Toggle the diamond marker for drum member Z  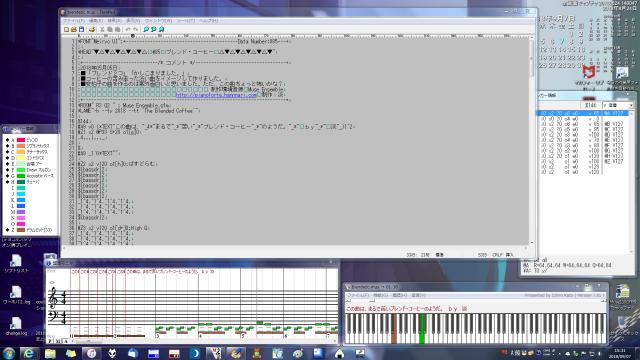point(7,230)
